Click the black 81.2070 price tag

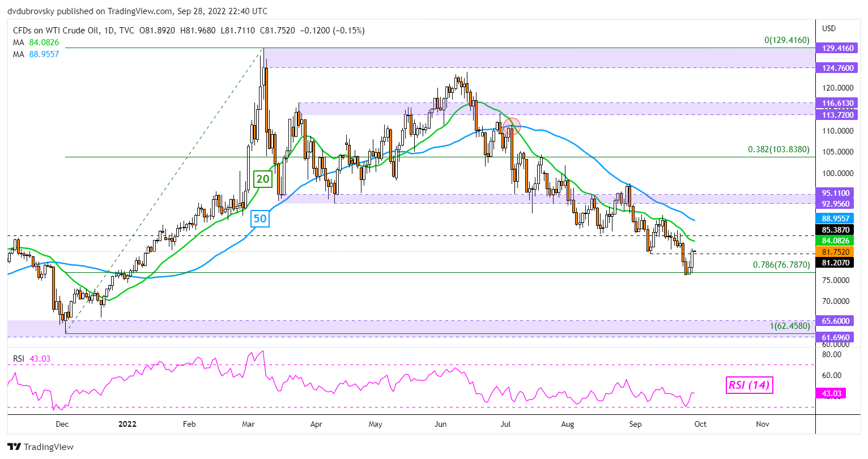tap(835, 263)
